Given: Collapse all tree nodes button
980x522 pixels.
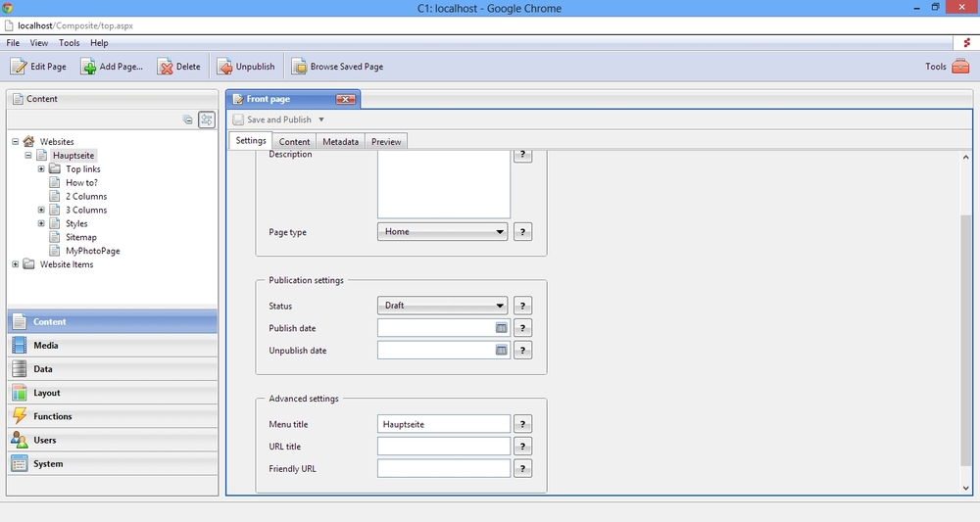Looking at the screenshot, I should click(188, 119).
